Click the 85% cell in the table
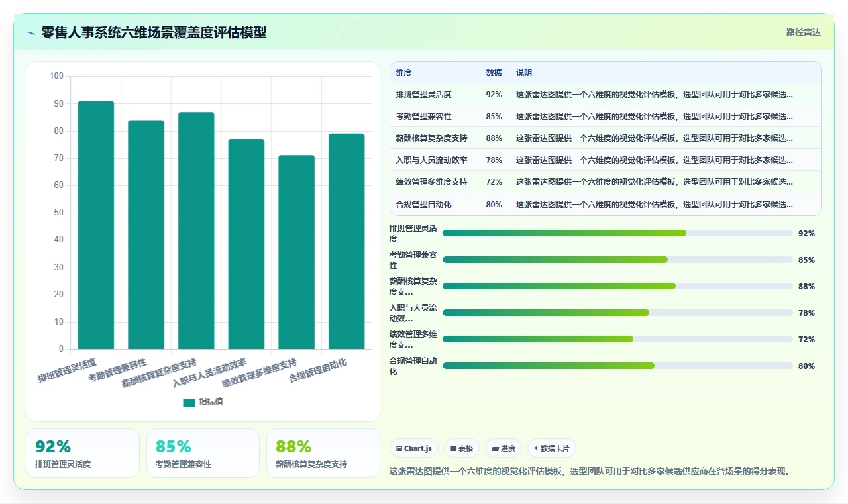Viewport: 848px width, 504px height. point(494,117)
